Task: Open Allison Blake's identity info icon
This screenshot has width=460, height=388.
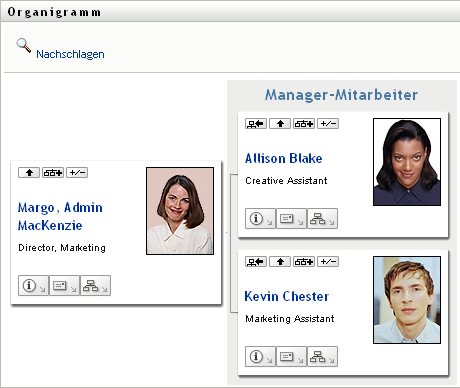Action: coord(260,219)
